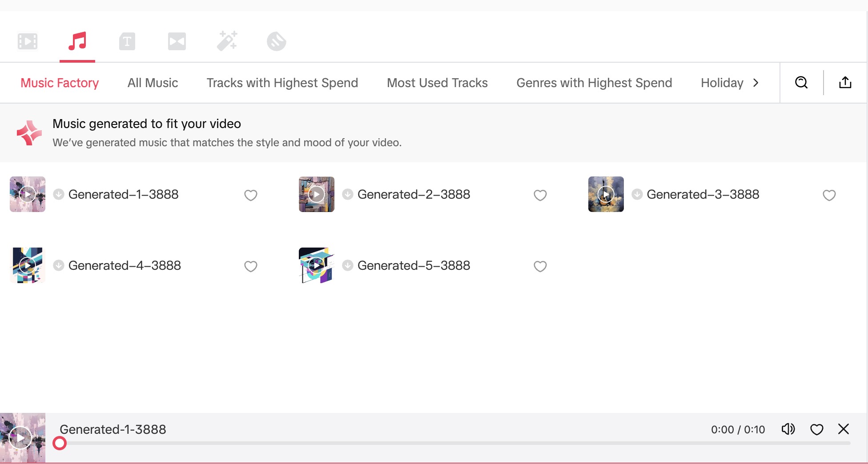Open the sticker panel icon

(277, 41)
